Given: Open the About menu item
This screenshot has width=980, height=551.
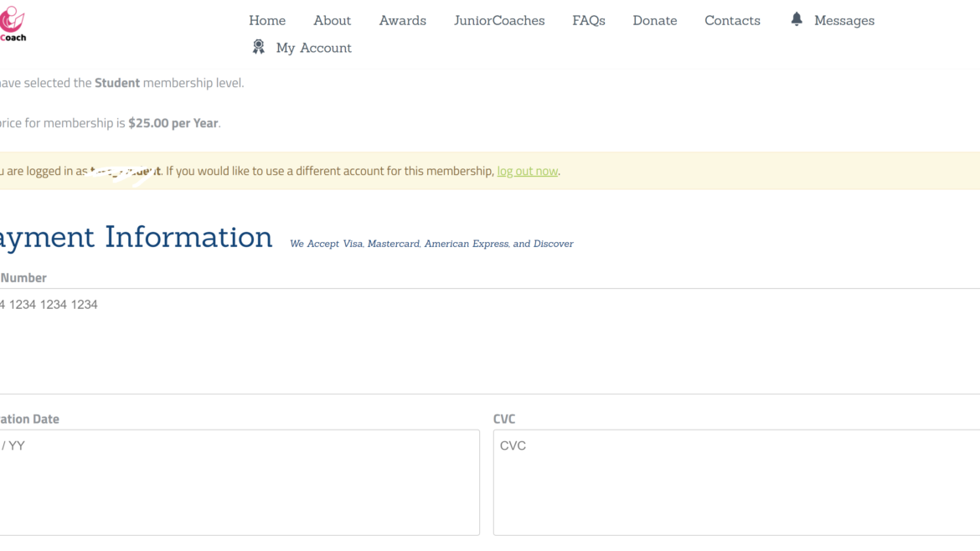Looking at the screenshot, I should coord(332,20).
